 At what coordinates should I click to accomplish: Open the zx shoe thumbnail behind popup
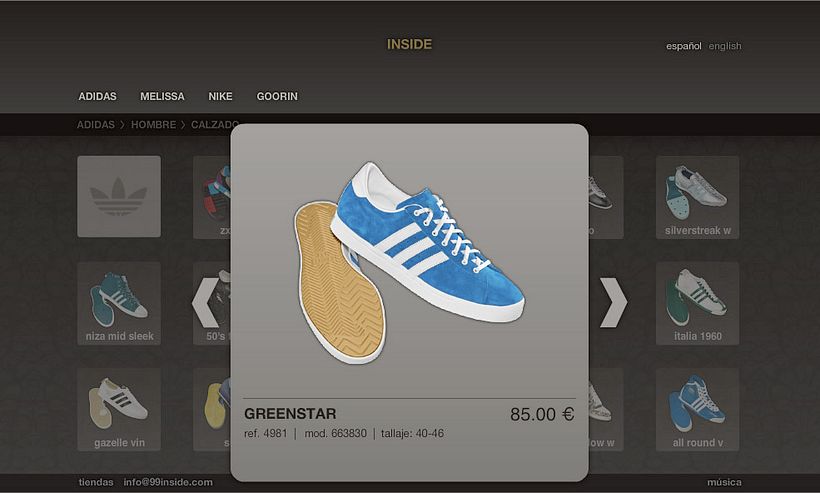pos(212,197)
